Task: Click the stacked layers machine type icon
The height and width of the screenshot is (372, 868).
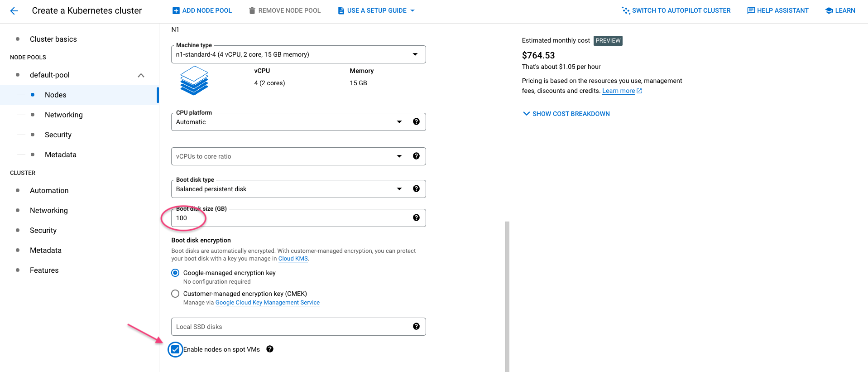Action: click(x=194, y=81)
